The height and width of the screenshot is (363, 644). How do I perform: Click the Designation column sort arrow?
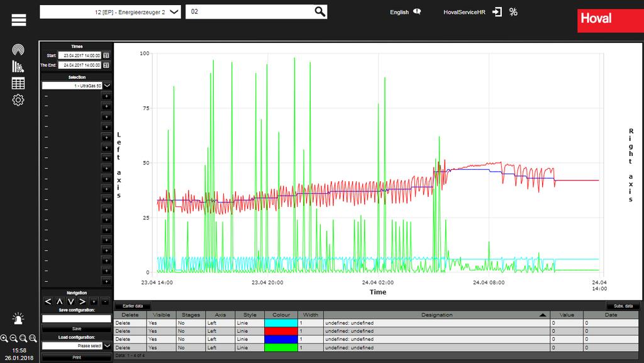pos(543,315)
